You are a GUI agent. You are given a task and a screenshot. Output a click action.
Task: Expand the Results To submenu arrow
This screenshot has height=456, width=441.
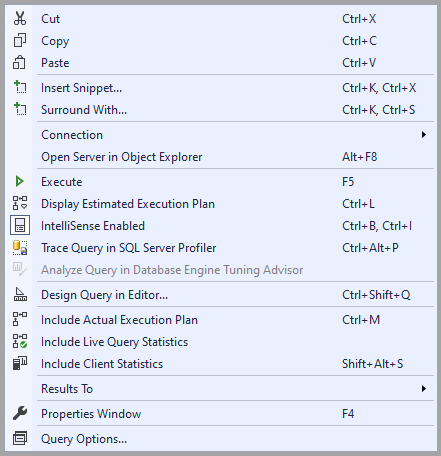(424, 388)
